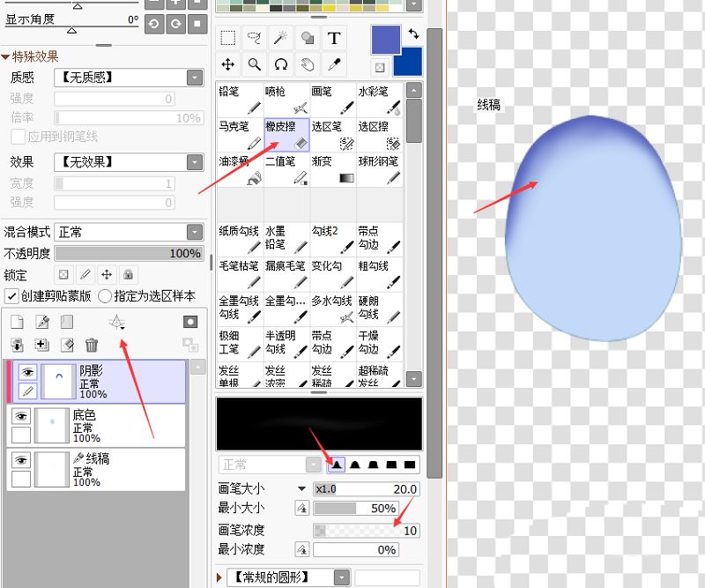This screenshot has width=705, height=588.
Task: Create a new normal layer
Action: click(x=17, y=322)
